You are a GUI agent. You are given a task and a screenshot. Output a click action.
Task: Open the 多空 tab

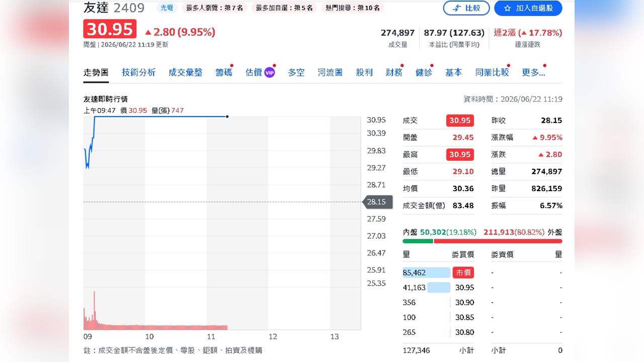(x=296, y=72)
